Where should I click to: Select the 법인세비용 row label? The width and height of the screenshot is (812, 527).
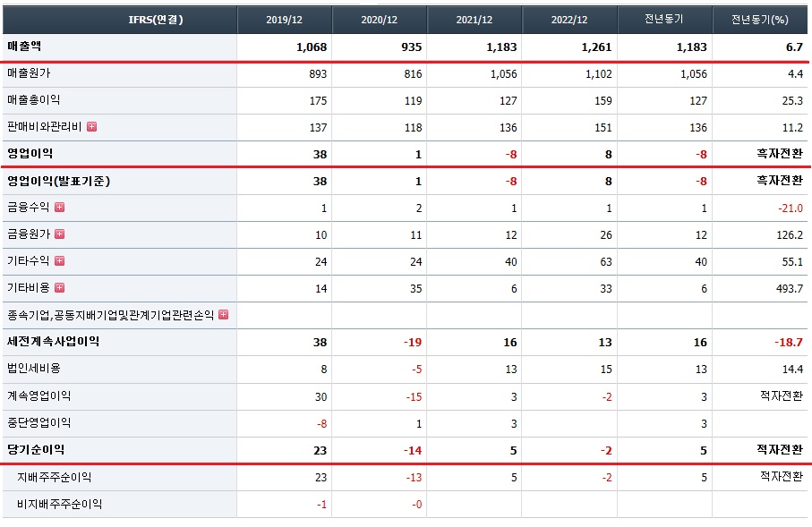click(34, 369)
